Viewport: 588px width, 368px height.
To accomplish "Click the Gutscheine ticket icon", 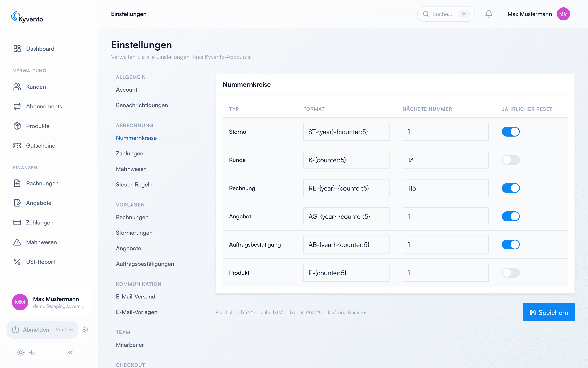I will click(17, 146).
